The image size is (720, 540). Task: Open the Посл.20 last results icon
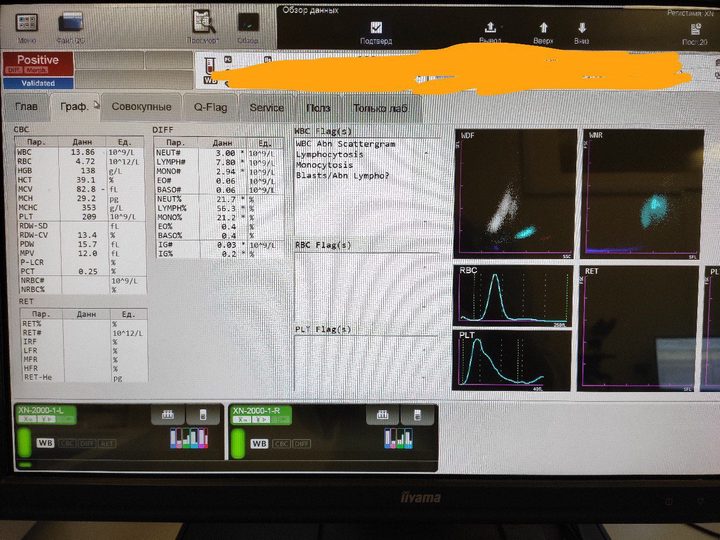coord(695,29)
